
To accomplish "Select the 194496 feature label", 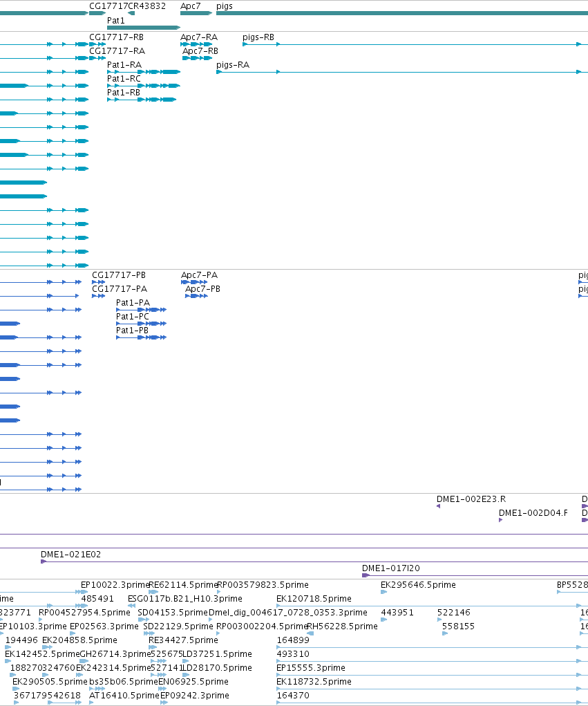I will point(21,640).
